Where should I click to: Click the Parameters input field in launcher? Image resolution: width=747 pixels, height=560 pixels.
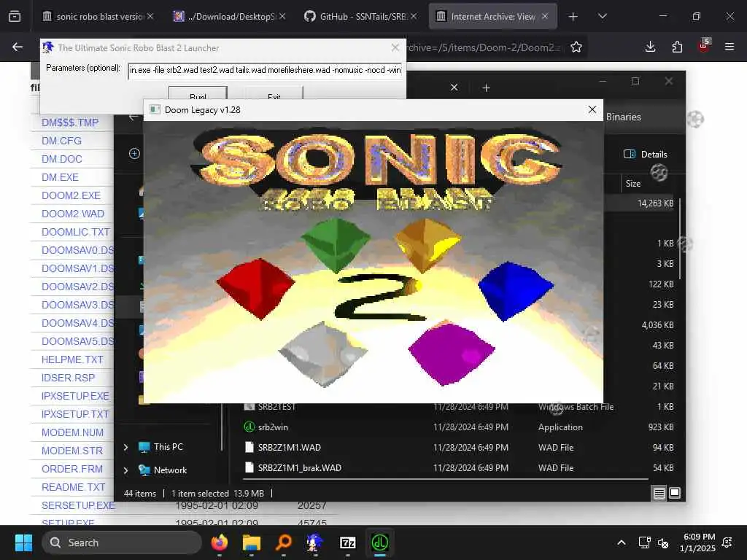(265, 70)
